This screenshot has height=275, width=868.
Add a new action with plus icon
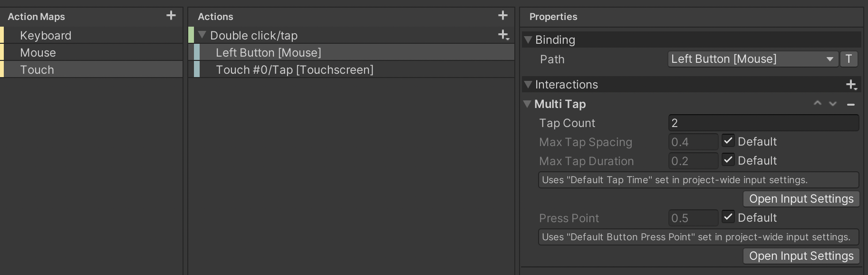503,16
